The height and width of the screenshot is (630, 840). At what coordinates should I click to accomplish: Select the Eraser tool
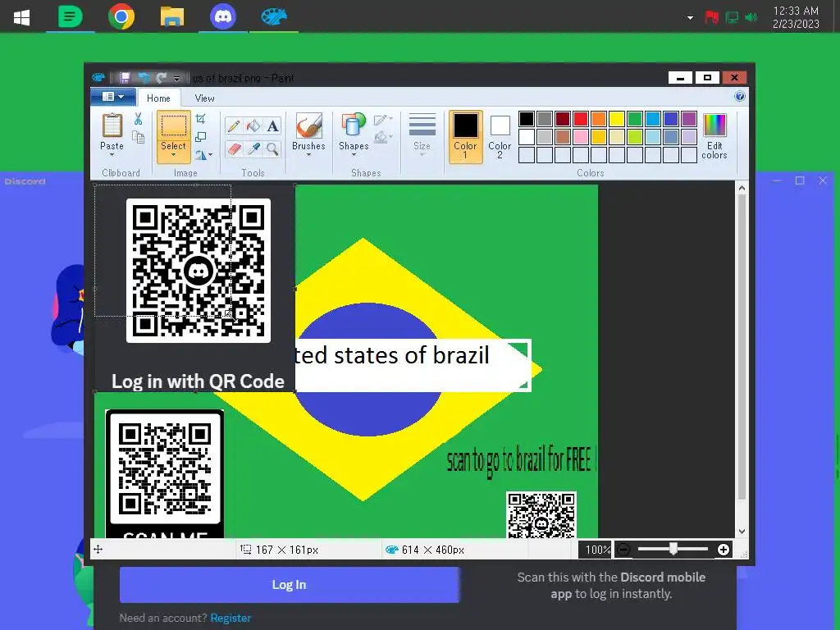point(234,148)
